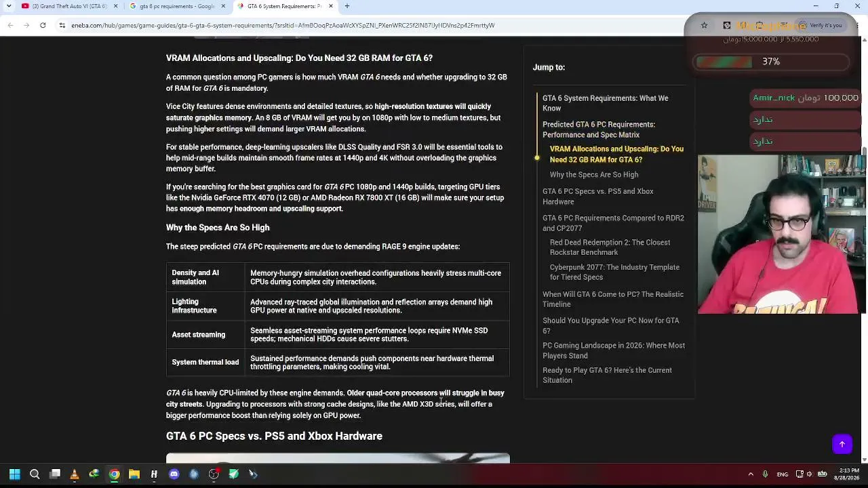Image resolution: width=868 pixels, height=488 pixels.
Task: Open Internet Download Manager taskbar icon
Action: coord(94,474)
